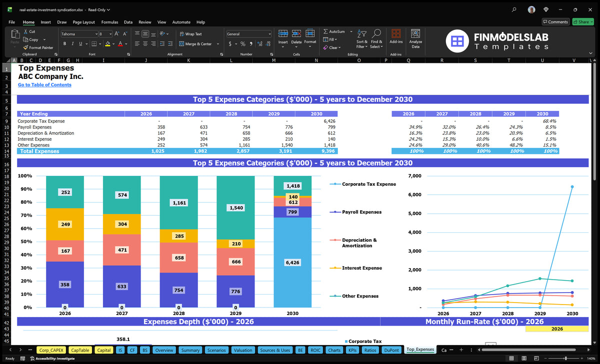600x364 pixels.
Task: Toggle Center horizontal alignment
Action: tap(145, 44)
